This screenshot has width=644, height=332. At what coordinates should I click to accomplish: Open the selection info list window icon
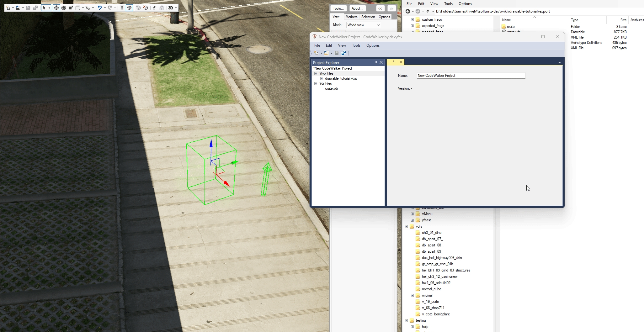point(122,8)
